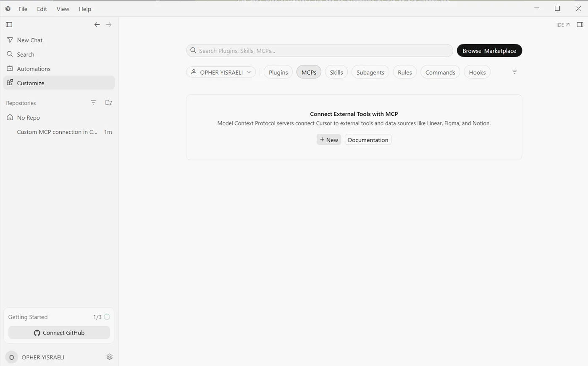Filter repositories with the filter icon
The width and height of the screenshot is (588, 366).
coord(93,102)
